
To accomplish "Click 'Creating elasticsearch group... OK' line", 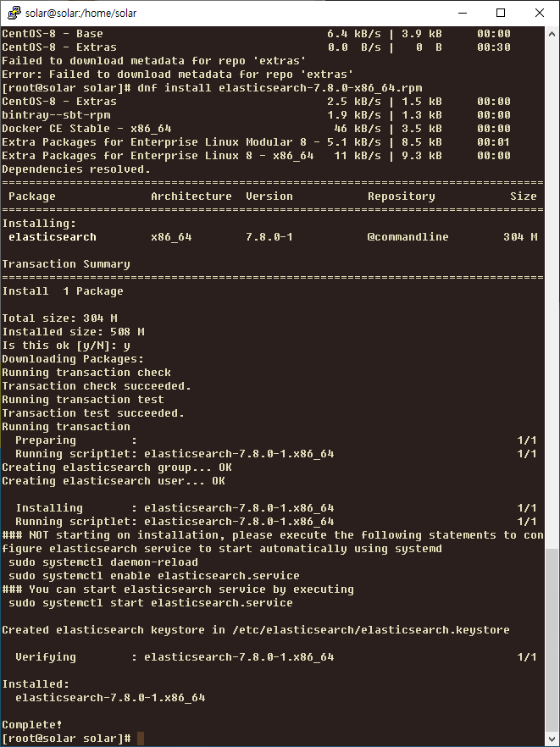I will point(117,468).
